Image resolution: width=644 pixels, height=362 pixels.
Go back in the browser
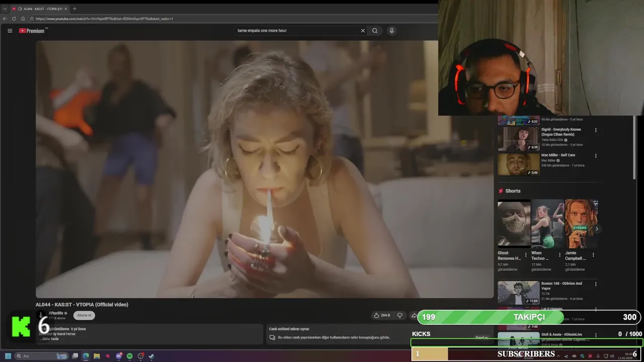5,19
